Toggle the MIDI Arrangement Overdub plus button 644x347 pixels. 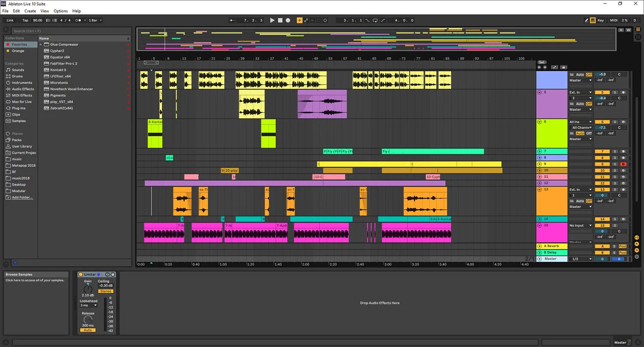[x=300, y=20]
